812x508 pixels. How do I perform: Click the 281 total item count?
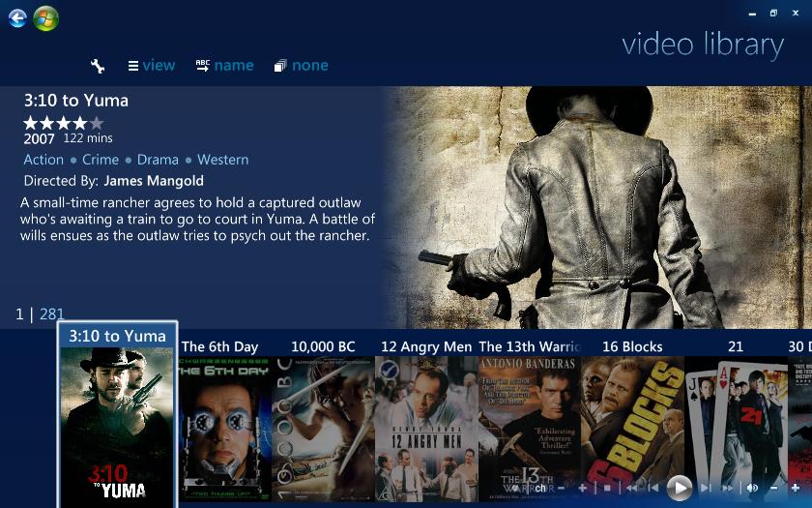click(52, 314)
